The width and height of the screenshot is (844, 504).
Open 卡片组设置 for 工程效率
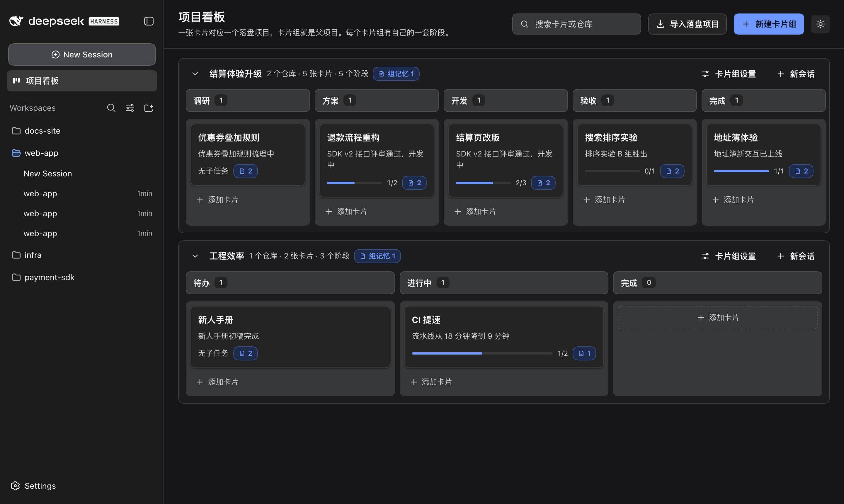(x=729, y=256)
